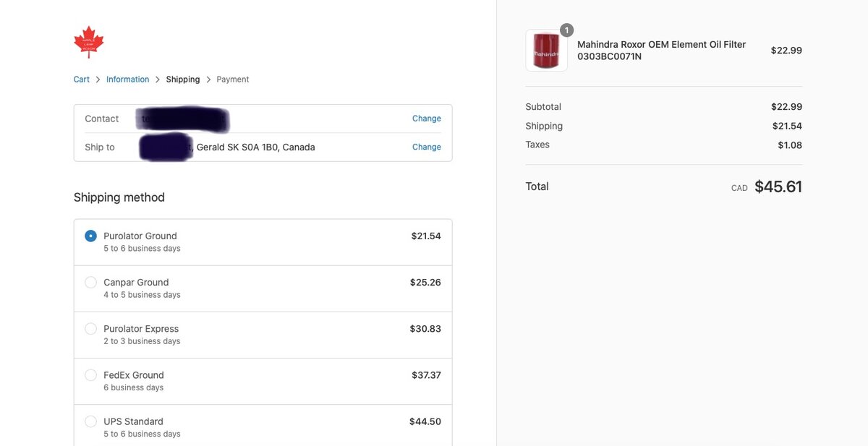Return to the Information step
The width and height of the screenshot is (868, 446).
(127, 80)
